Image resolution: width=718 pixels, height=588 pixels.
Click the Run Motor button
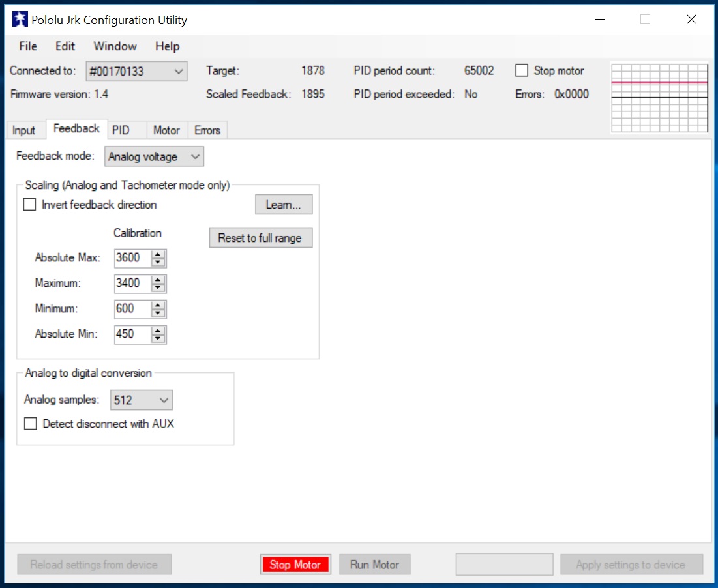(x=374, y=565)
